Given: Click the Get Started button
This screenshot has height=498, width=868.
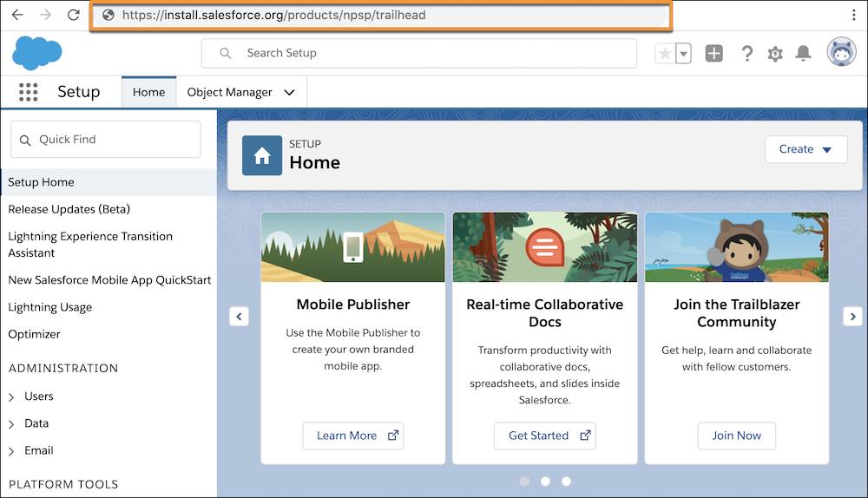Looking at the screenshot, I should point(545,436).
